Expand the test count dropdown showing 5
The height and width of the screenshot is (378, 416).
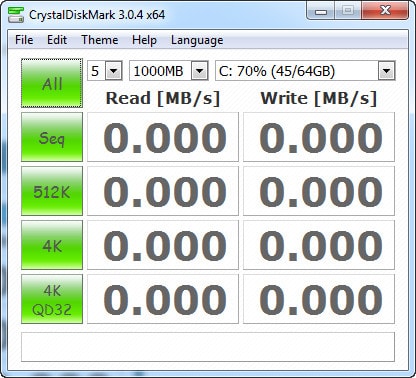click(x=114, y=71)
